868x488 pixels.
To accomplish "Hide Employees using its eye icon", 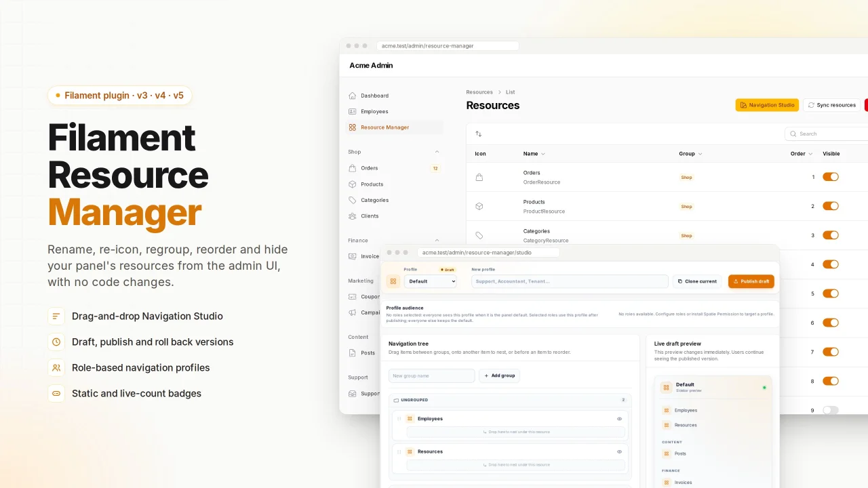I will pyautogui.click(x=619, y=419).
